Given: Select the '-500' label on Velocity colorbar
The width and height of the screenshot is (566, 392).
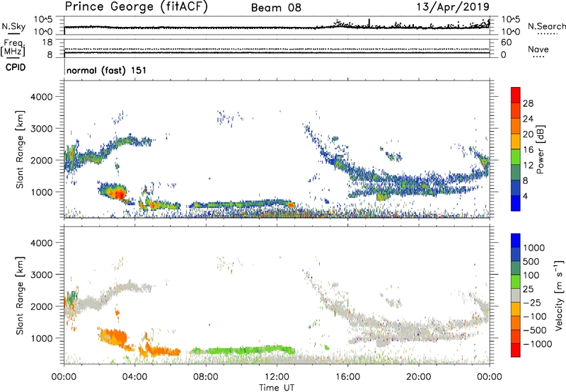Looking at the screenshot, I should coord(535,330).
